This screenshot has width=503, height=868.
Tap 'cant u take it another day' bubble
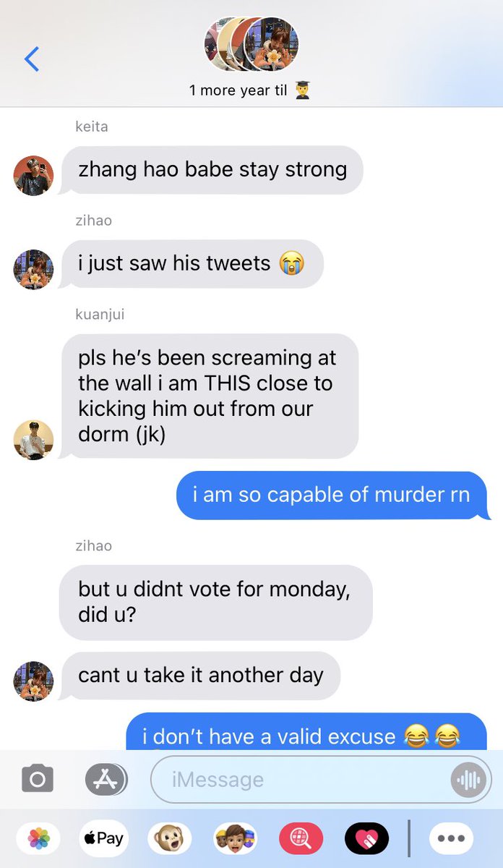pyautogui.click(x=200, y=676)
